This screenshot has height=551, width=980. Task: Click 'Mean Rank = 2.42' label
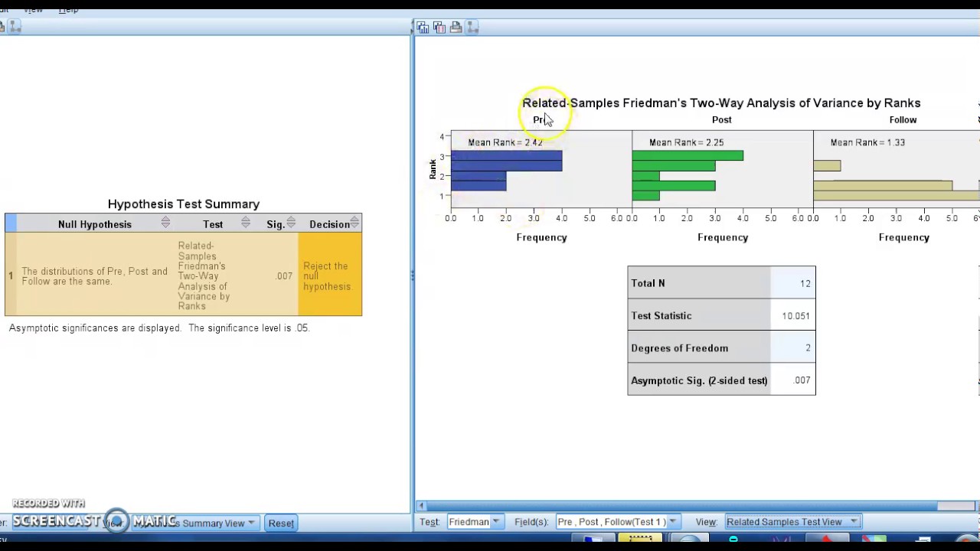[x=505, y=142]
